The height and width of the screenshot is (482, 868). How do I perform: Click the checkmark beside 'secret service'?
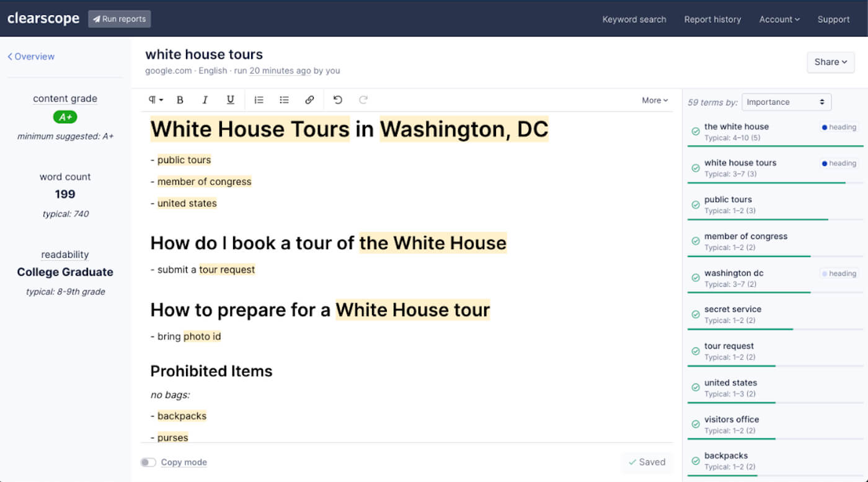pyautogui.click(x=696, y=315)
